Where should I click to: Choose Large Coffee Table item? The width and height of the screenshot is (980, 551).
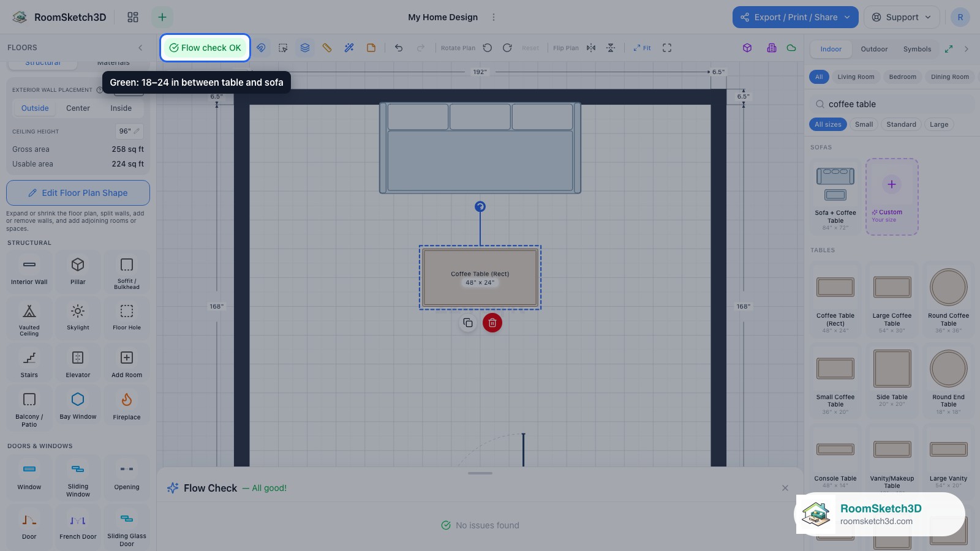coord(892,300)
